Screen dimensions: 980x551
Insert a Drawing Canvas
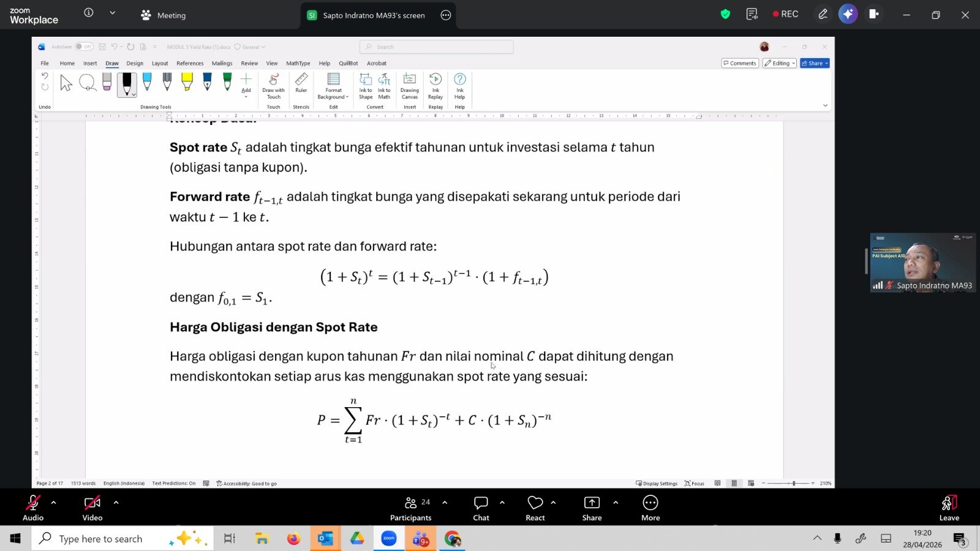(x=410, y=86)
